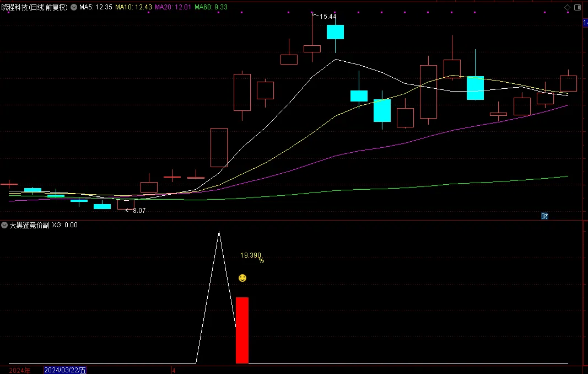
Task: Click the MA5: 12.35 label
Action: point(96,7)
